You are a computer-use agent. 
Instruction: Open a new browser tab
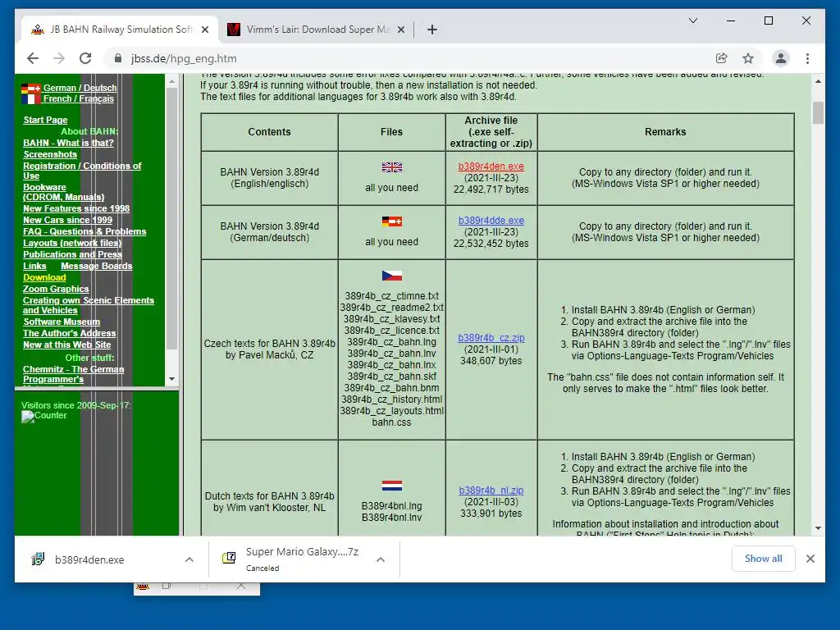pos(432,30)
